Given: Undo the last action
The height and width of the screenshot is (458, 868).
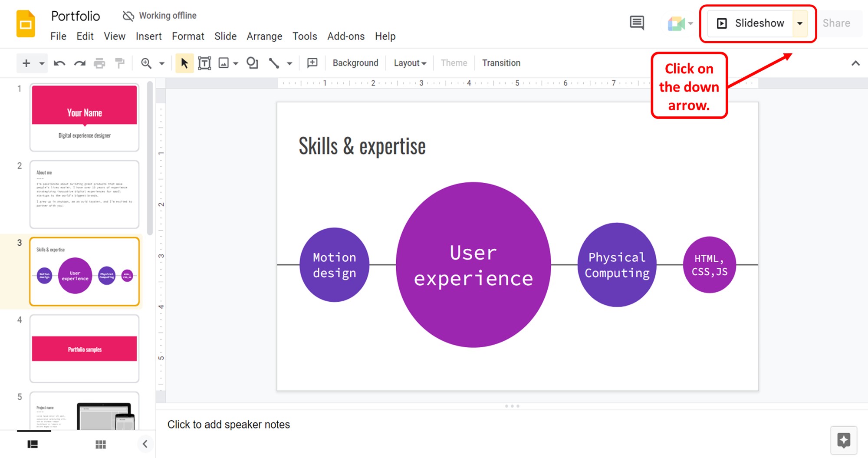Looking at the screenshot, I should pos(60,63).
